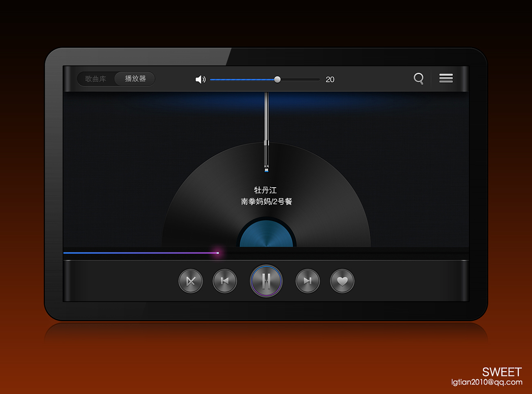Viewport: 532px width, 394px height.
Task: Click the volume value 20
Action: [330, 80]
